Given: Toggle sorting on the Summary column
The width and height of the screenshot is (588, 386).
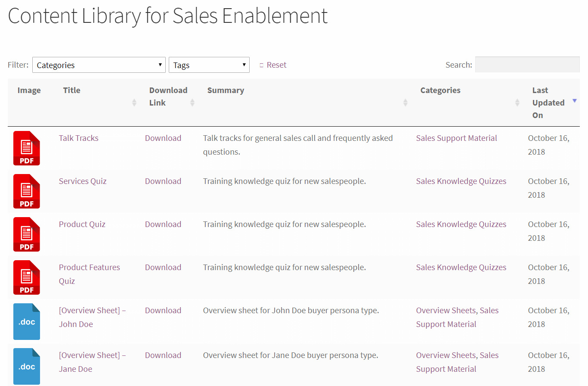Looking at the screenshot, I should click(405, 103).
